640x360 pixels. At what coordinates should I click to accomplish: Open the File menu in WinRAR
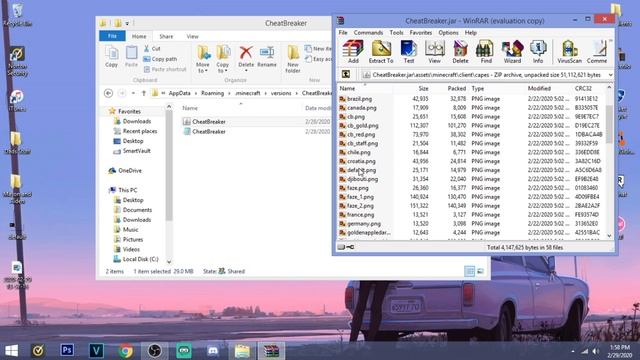coord(343,32)
